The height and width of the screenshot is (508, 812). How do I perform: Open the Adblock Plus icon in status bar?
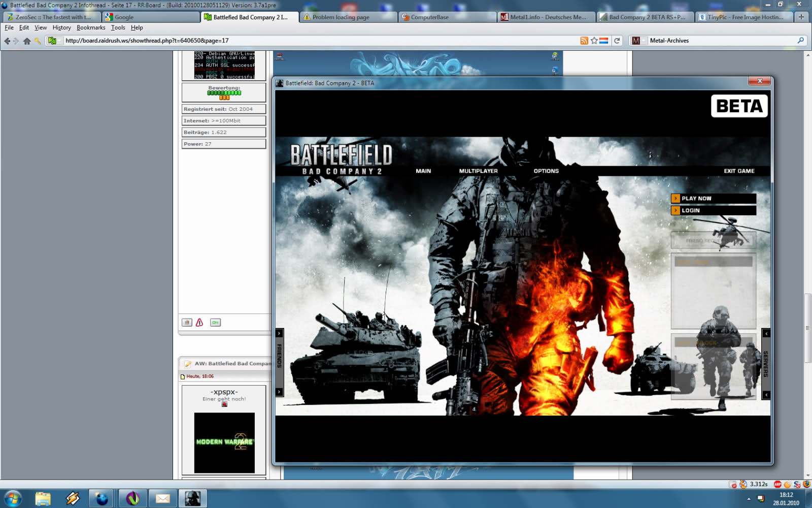click(777, 484)
